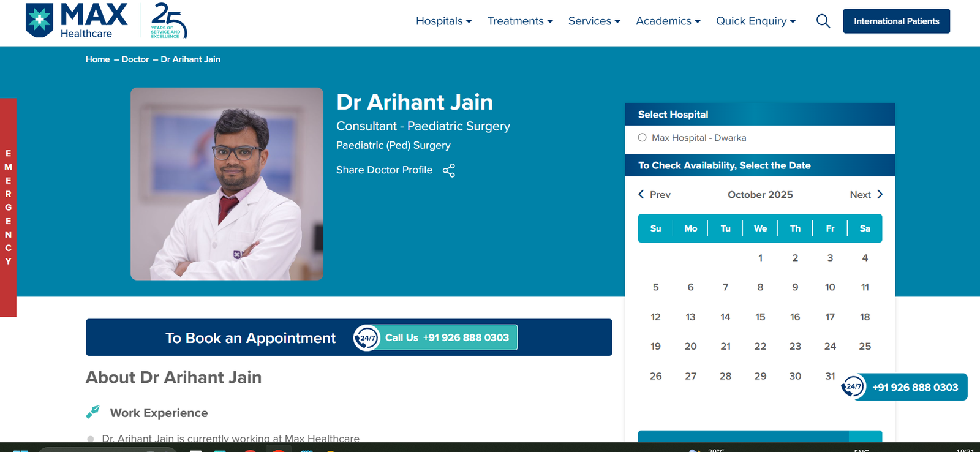980x452 pixels.
Task: Select October 15 on the calendar
Action: [760, 317]
